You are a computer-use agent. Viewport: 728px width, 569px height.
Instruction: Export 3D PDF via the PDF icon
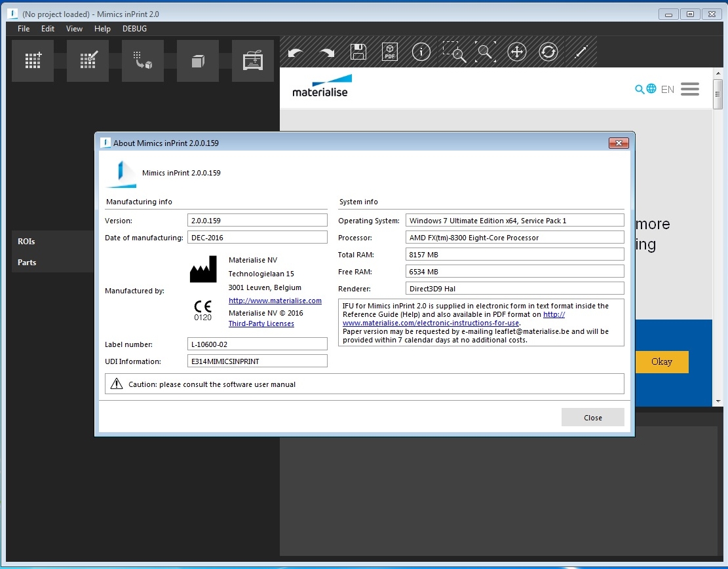point(390,52)
